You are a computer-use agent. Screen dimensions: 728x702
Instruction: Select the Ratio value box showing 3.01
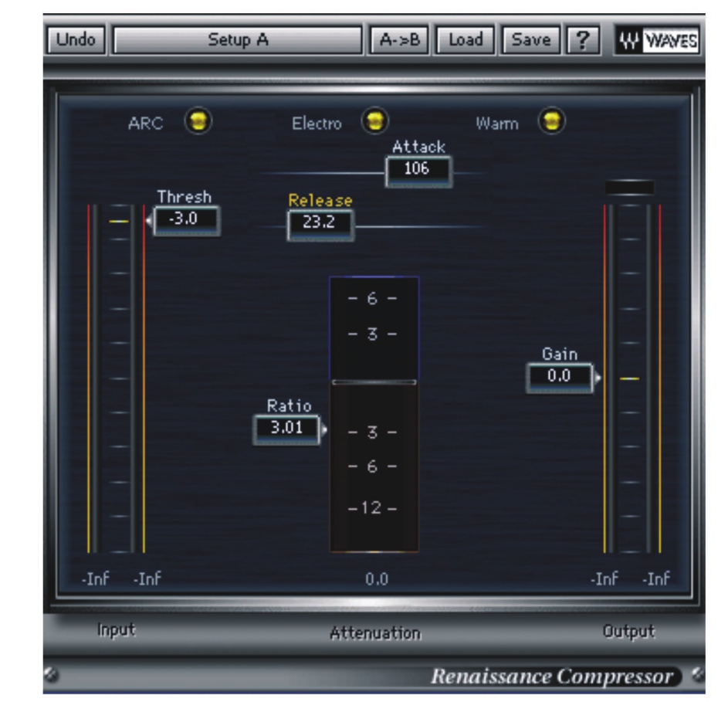(x=286, y=429)
